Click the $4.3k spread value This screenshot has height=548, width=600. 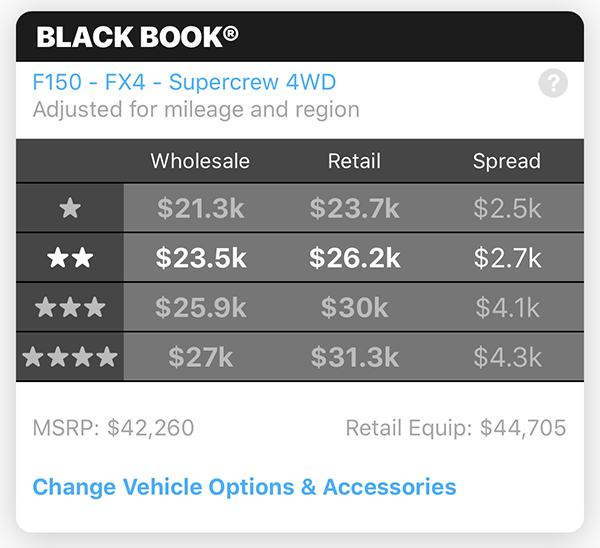(x=507, y=356)
